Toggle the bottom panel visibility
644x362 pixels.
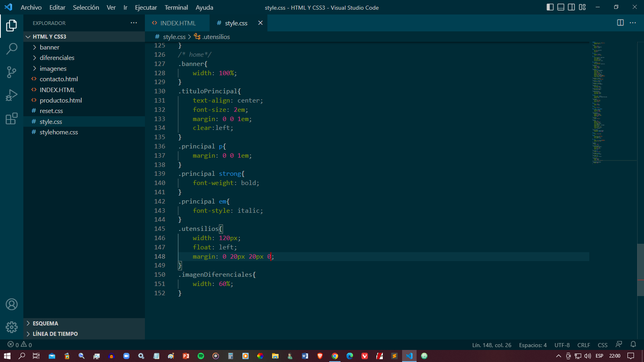(x=561, y=7)
